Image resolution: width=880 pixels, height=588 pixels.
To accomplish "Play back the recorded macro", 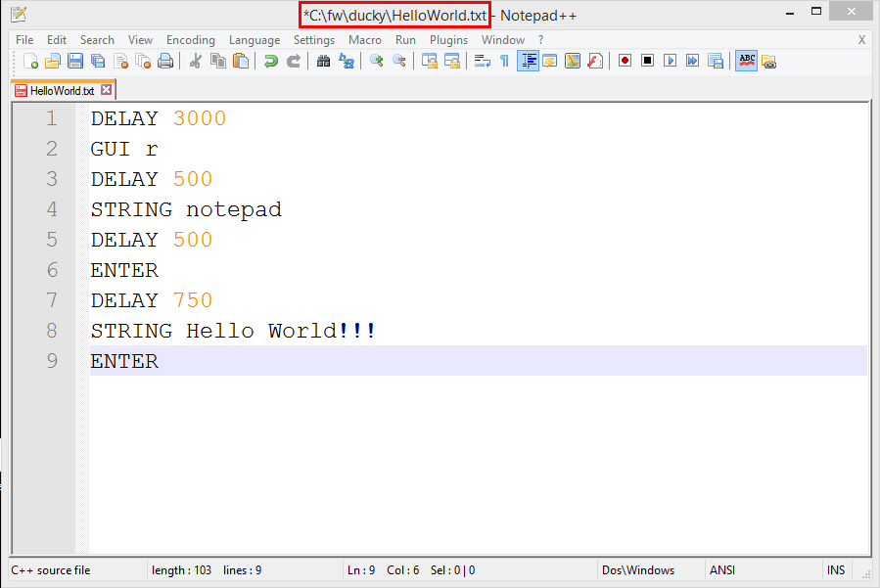I will tap(670, 61).
